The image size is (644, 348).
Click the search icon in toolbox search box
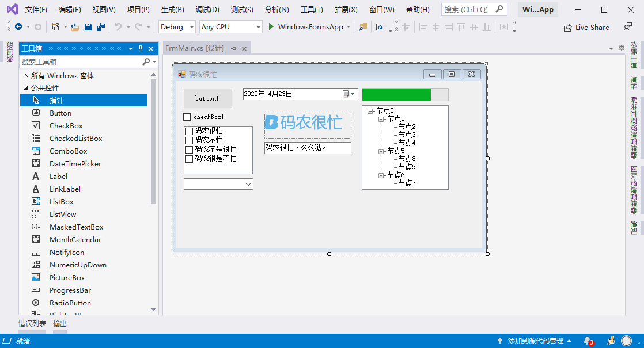tap(146, 62)
